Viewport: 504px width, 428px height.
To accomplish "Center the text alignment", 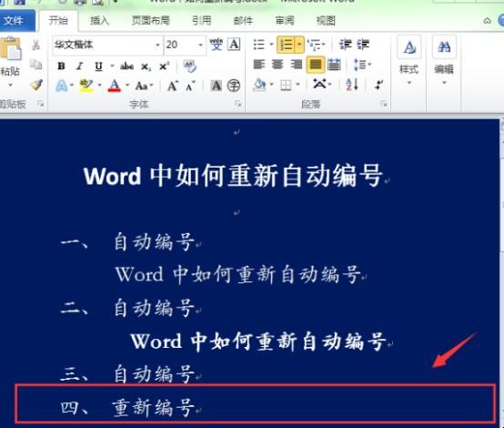I will pyautogui.click(x=277, y=65).
